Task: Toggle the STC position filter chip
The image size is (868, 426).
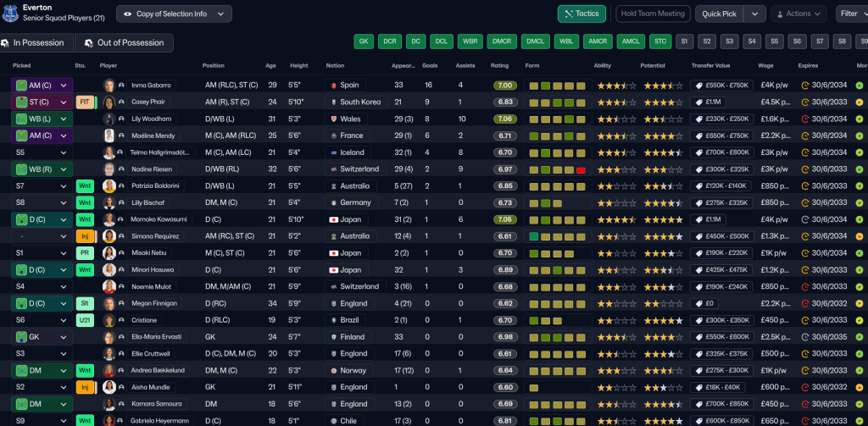Action: (x=659, y=41)
